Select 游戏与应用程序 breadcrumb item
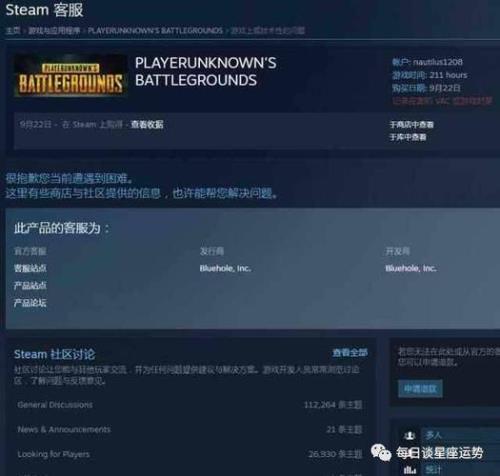 54,31
